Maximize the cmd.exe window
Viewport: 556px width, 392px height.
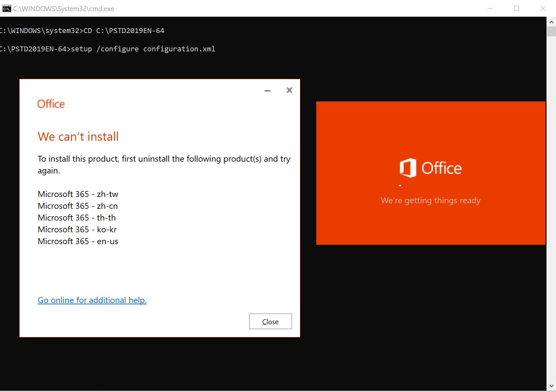(517, 9)
